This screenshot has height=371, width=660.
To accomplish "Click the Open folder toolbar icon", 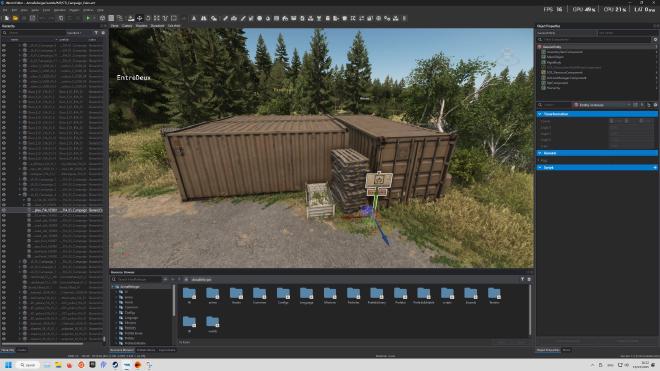I will 15,18.
